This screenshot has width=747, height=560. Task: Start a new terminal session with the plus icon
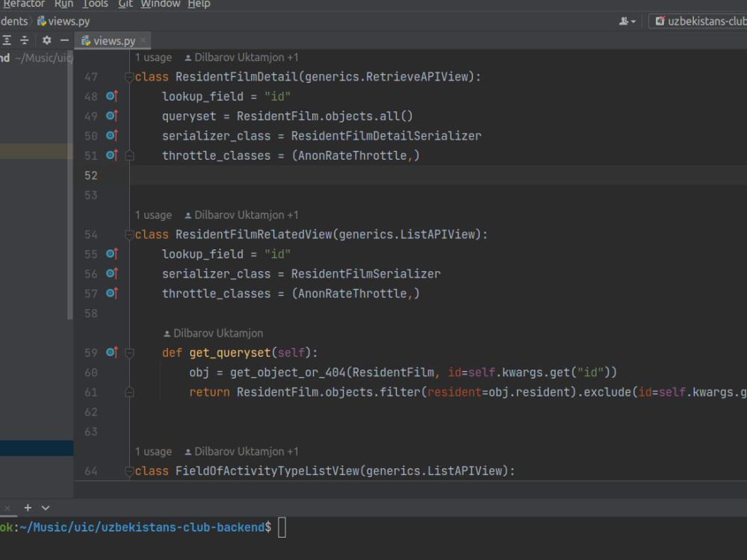pyautogui.click(x=28, y=508)
